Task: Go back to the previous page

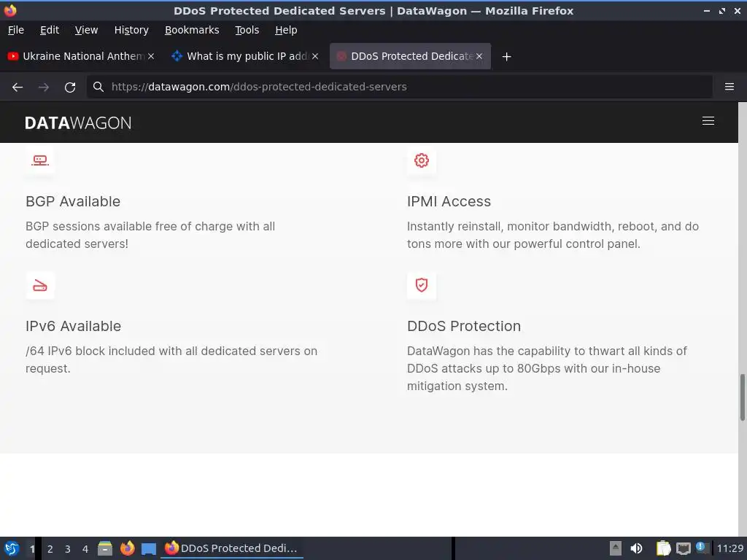Action: pyautogui.click(x=18, y=87)
